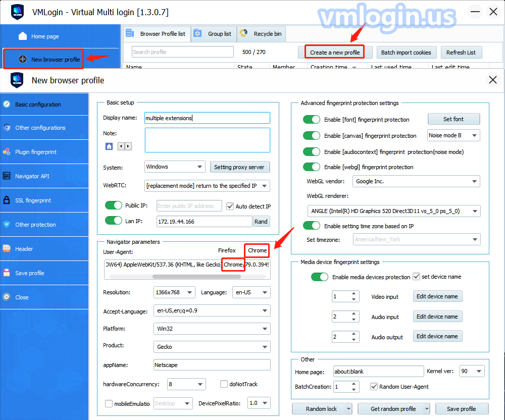Switch to the Recycle bin tab
This screenshot has height=420, width=505.
point(262,34)
